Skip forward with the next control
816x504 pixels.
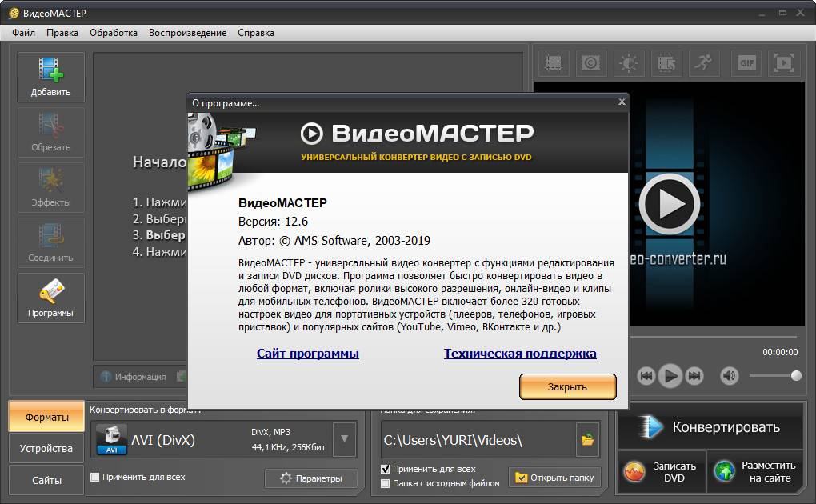coord(694,376)
